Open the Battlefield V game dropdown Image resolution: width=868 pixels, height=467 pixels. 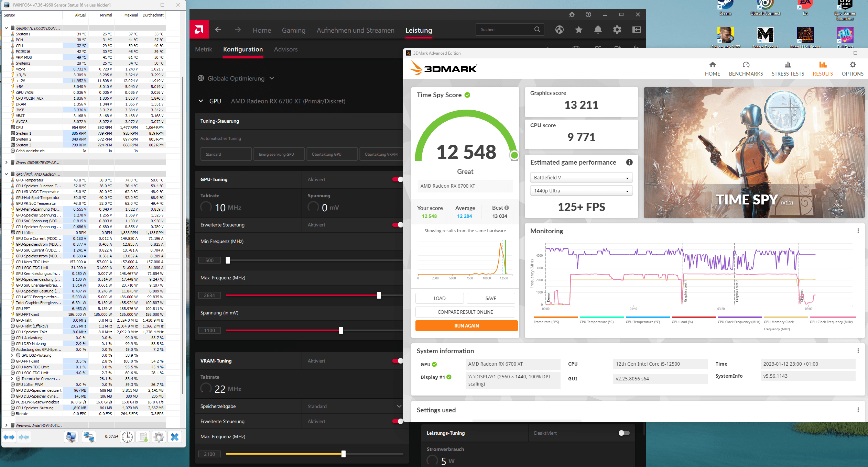pos(581,178)
